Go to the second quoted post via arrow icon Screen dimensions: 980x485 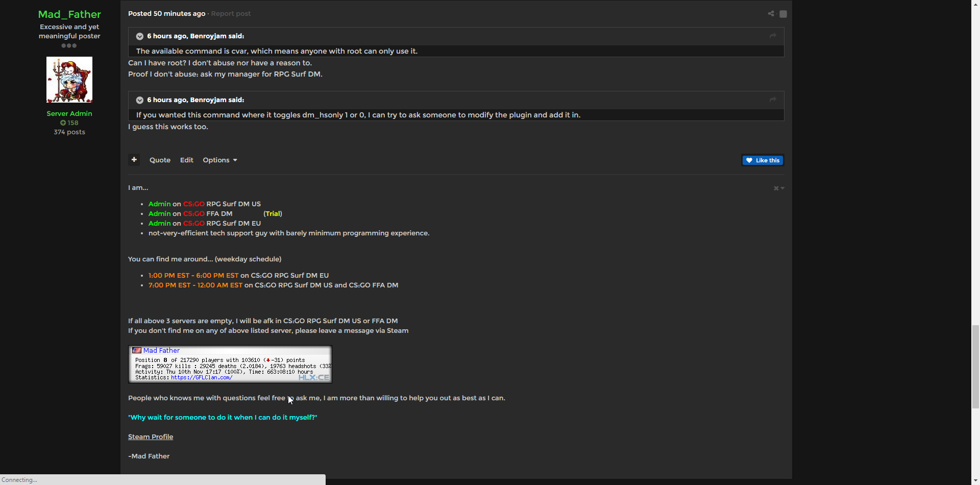[773, 100]
